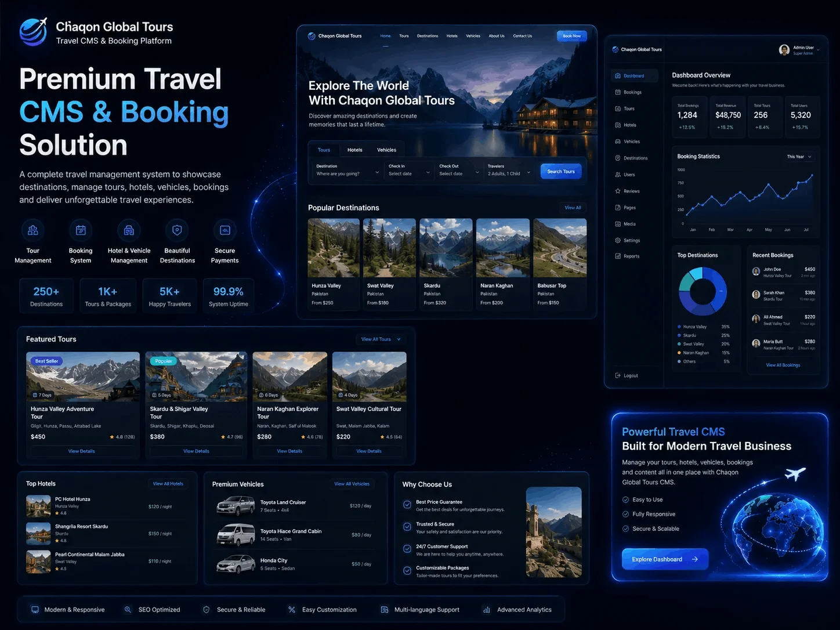Open Tours icon in dashboard sidebar

618,108
